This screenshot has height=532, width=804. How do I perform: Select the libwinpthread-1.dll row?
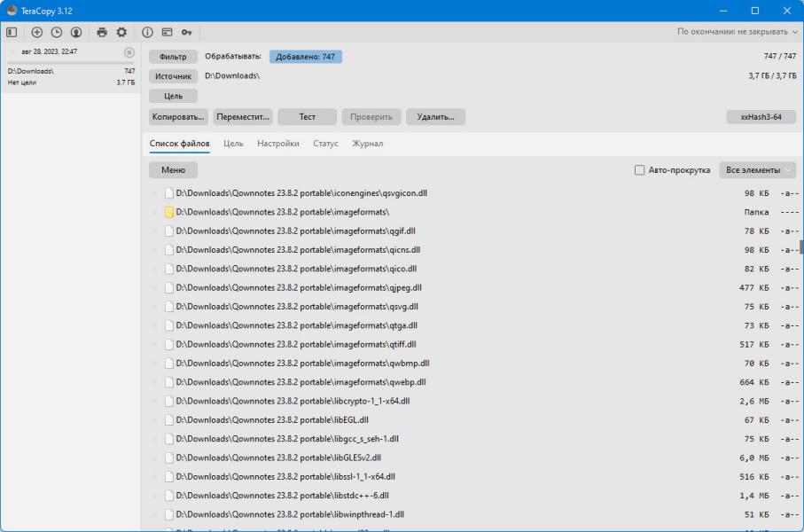(x=473, y=514)
